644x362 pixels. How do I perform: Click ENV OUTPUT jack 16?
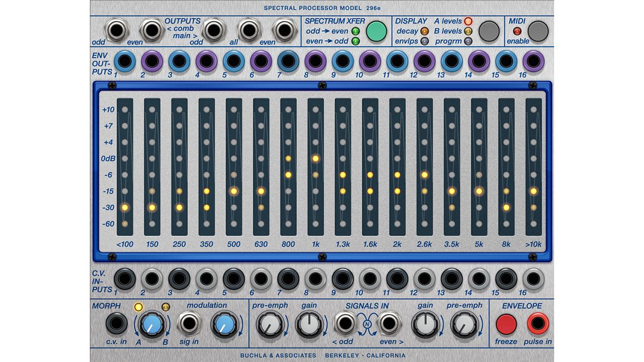(534, 61)
